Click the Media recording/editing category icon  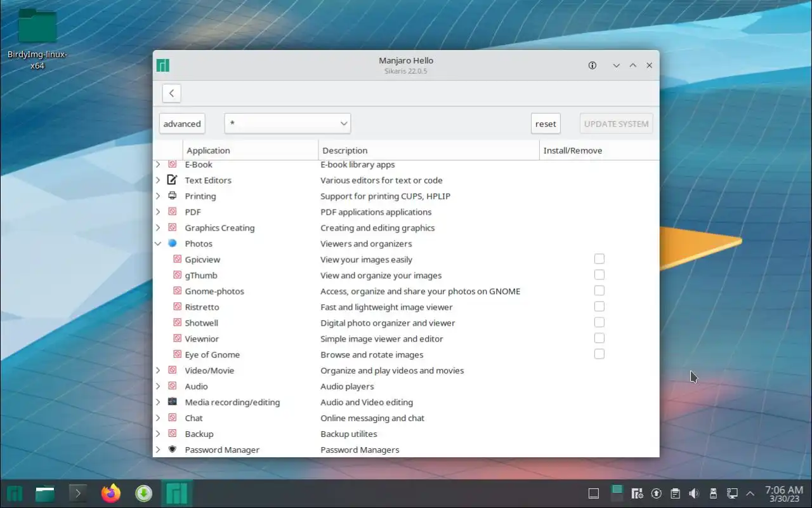point(172,402)
